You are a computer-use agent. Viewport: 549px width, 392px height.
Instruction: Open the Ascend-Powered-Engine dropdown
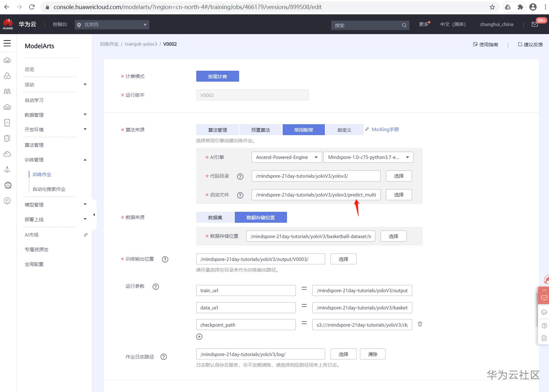pos(286,157)
